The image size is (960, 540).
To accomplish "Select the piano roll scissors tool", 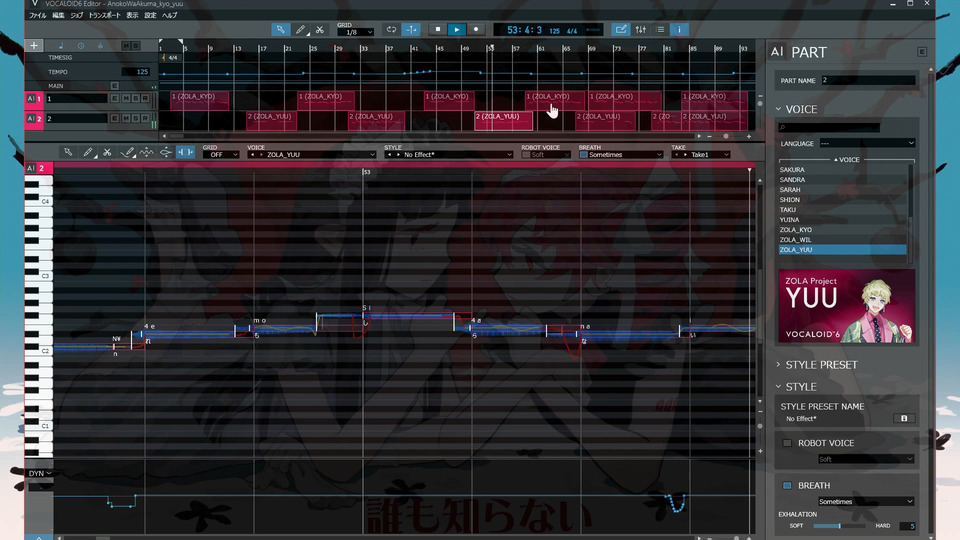I will (107, 152).
